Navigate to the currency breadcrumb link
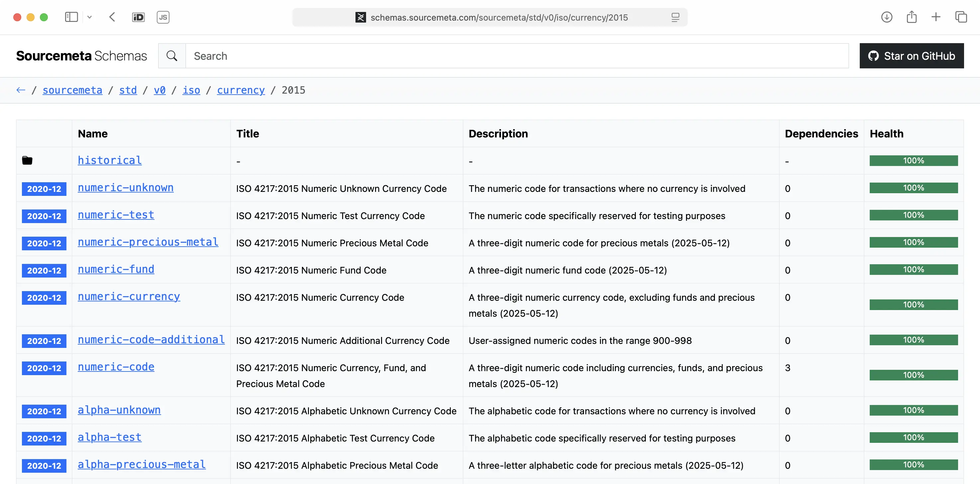The image size is (980, 484). (241, 90)
